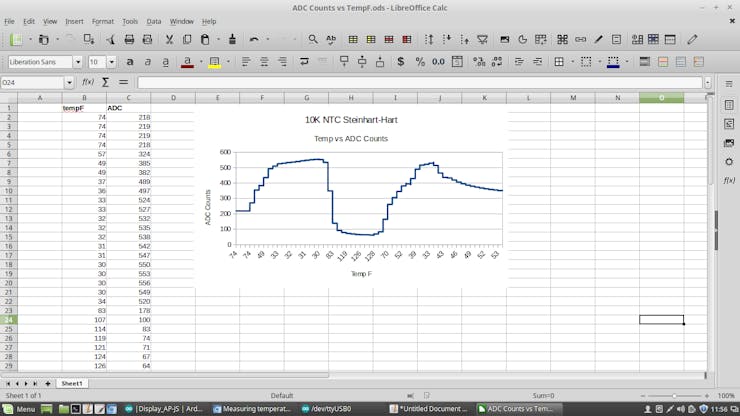
Task: Expand the Liberation Sans font dropdown
Action: 78,62
